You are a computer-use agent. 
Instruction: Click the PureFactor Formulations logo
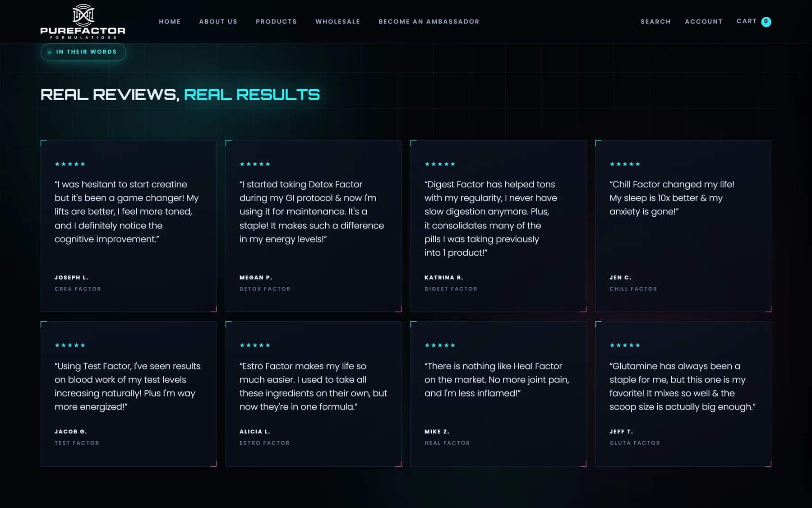click(83, 22)
